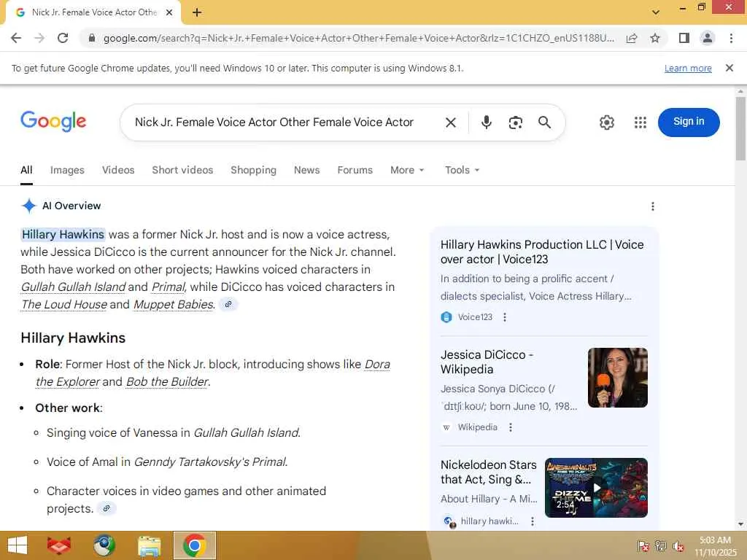Search by image with Lens
The width and height of the screenshot is (747, 560).
(516, 122)
